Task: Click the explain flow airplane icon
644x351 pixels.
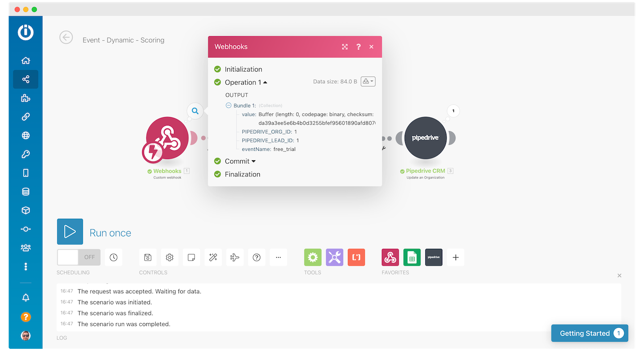Action: pos(235,257)
